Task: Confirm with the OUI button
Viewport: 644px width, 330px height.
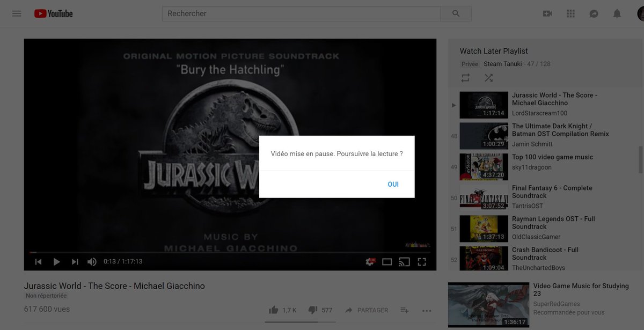Action: click(x=393, y=184)
